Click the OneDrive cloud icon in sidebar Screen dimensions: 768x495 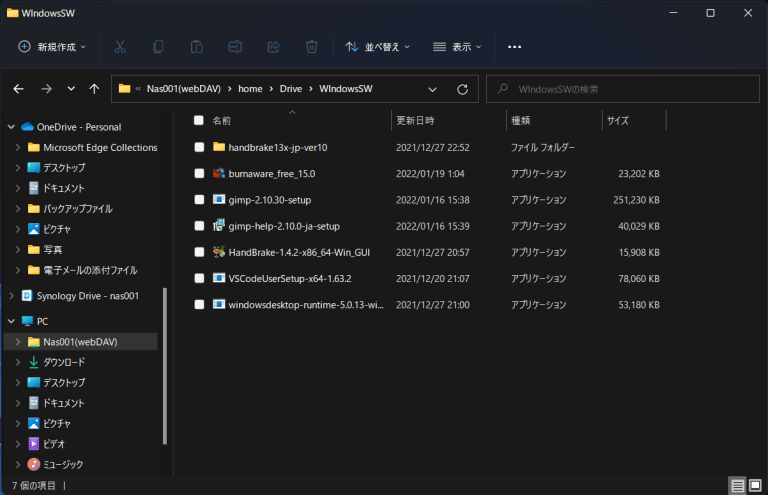(x=27, y=127)
